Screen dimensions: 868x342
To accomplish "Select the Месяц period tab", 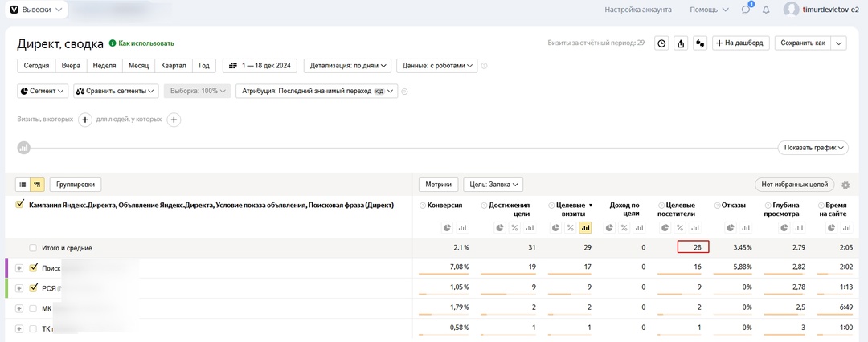I will tap(138, 65).
